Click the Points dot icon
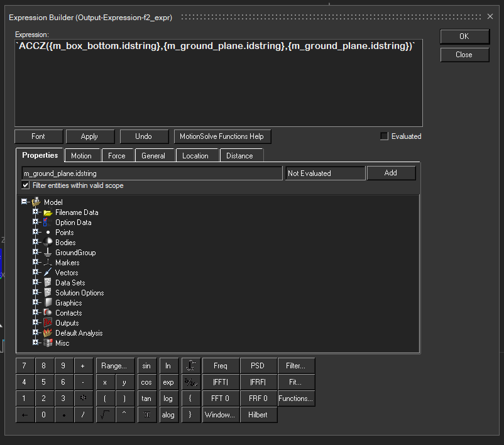The height and width of the screenshot is (445, 504). tap(48, 233)
